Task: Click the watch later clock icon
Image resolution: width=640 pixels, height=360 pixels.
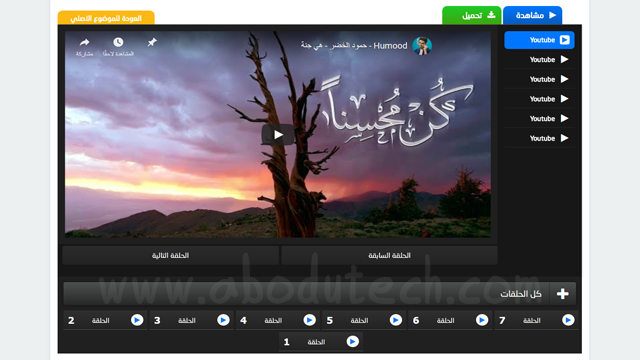Action: 118,42
